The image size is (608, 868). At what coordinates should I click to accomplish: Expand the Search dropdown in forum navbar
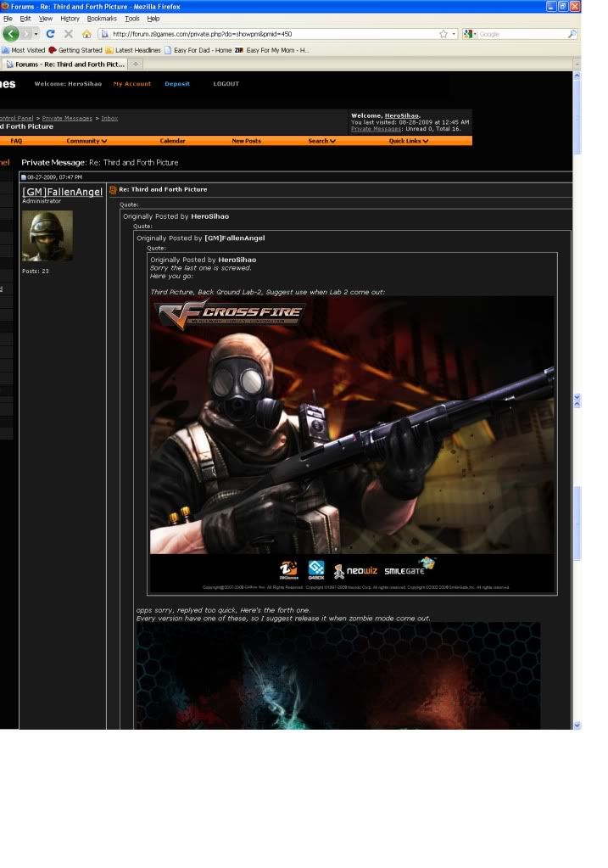[321, 141]
